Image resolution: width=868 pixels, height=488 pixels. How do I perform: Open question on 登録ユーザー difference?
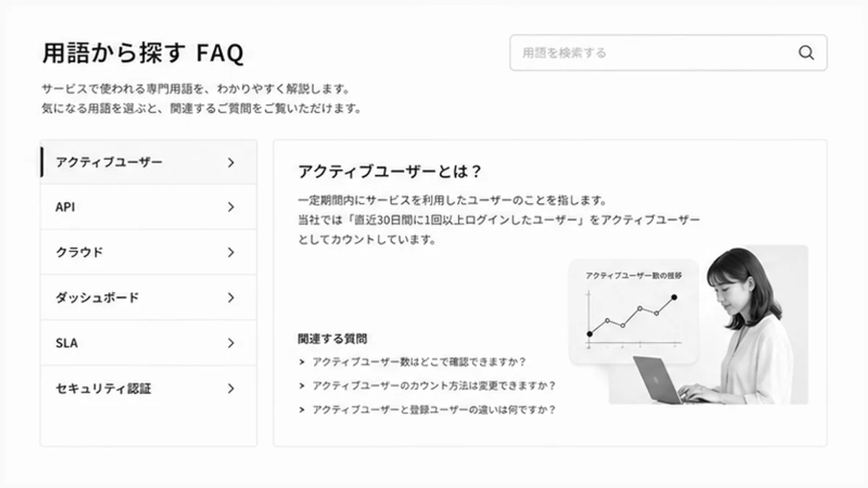434,410
